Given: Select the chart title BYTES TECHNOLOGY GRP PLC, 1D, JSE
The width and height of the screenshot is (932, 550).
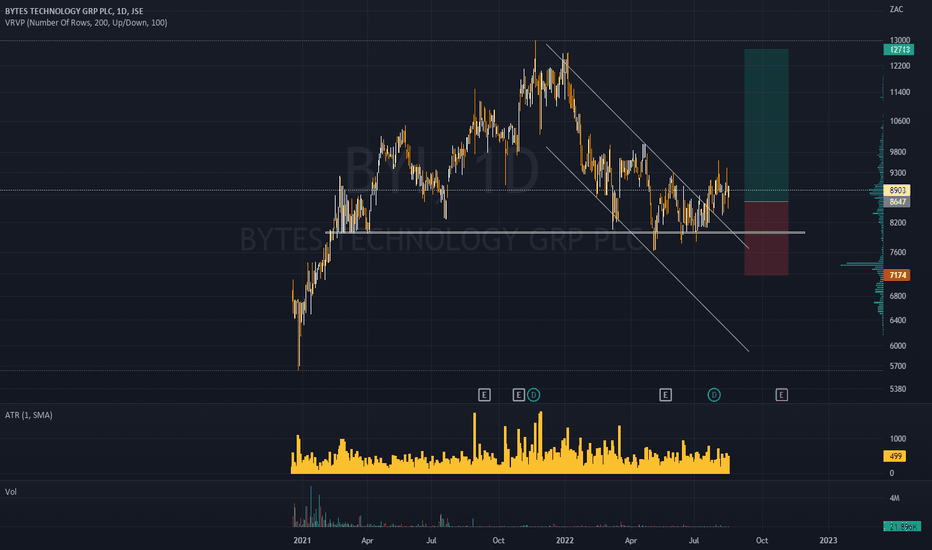Looking at the screenshot, I should [74, 11].
